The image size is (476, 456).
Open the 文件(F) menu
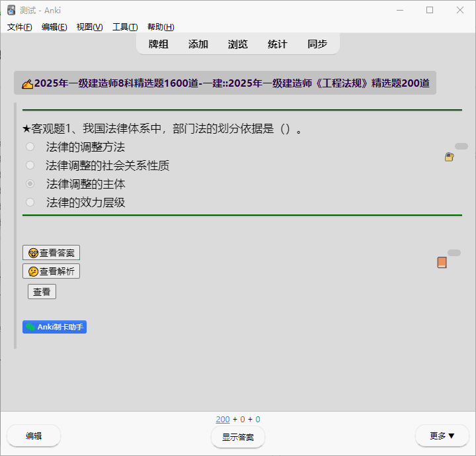point(19,27)
